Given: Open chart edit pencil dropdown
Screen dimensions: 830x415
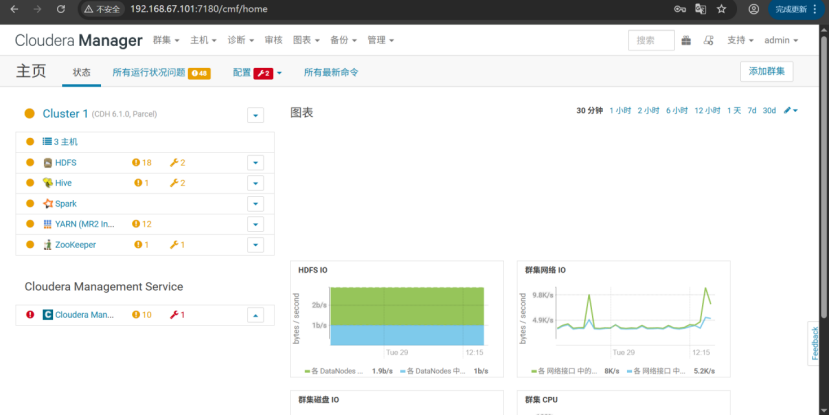Looking at the screenshot, I should pos(791,110).
